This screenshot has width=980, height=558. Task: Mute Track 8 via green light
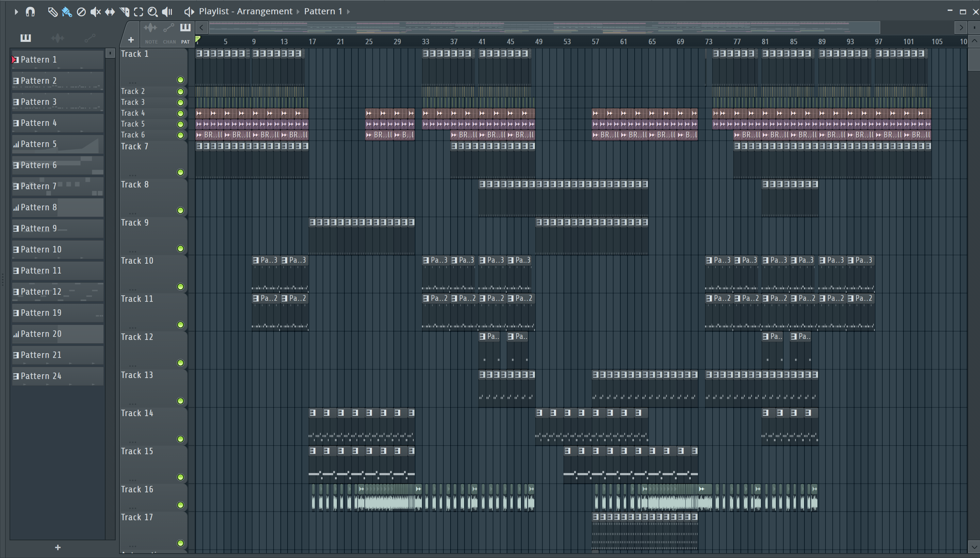tap(180, 210)
